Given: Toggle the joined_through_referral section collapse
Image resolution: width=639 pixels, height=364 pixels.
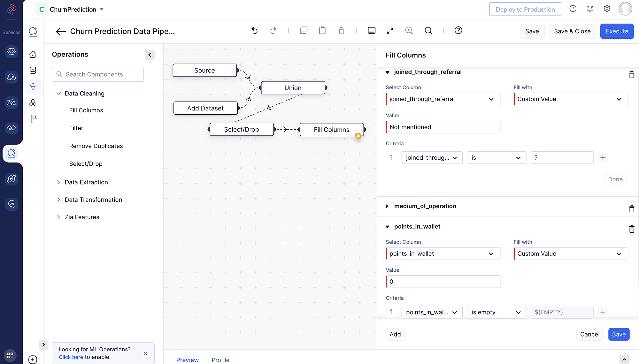Looking at the screenshot, I should pos(388,72).
